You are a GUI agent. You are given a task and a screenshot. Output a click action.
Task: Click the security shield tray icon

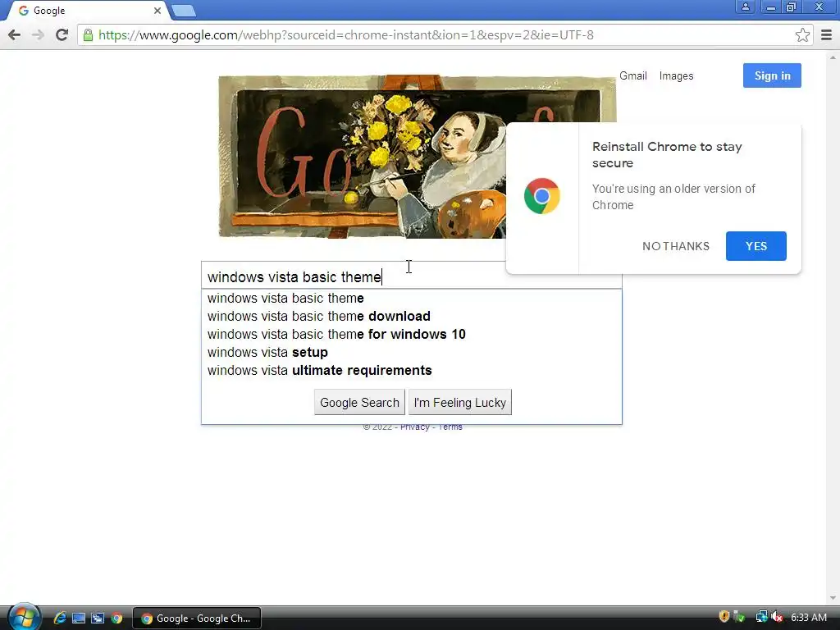tap(724, 617)
